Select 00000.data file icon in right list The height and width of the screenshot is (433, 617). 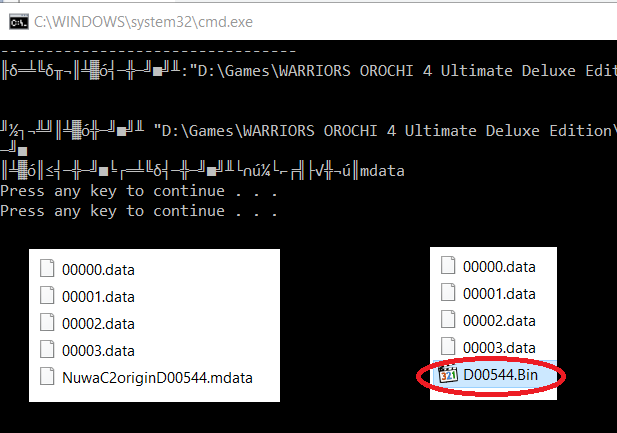(x=448, y=265)
